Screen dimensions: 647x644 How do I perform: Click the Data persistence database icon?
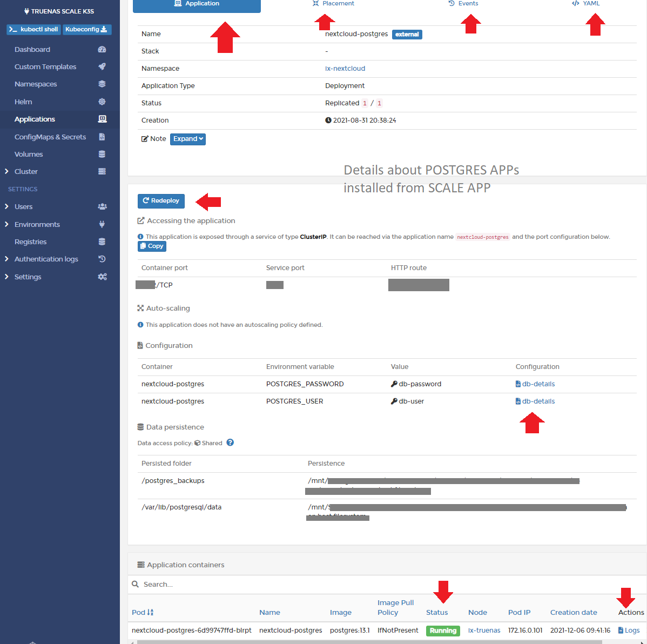click(x=140, y=427)
